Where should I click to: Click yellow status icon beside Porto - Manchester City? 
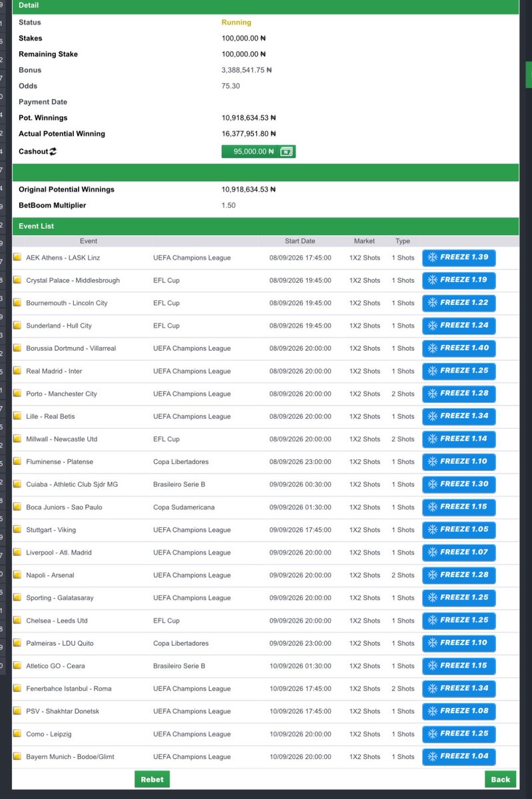pos(17,394)
